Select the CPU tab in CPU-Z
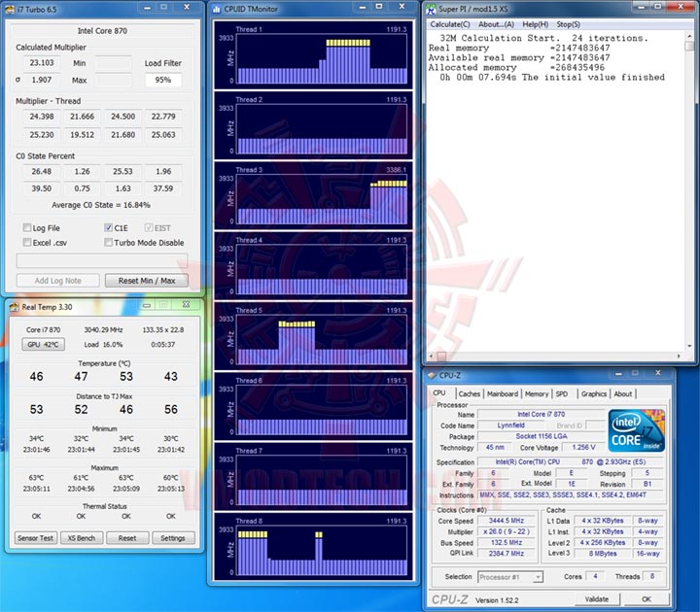The width and height of the screenshot is (700, 612). [x=439, y=393]
